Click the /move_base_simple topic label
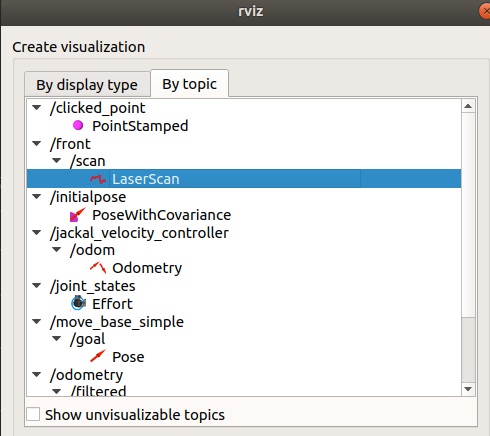490x436 pixels. (x=117, y=322)
